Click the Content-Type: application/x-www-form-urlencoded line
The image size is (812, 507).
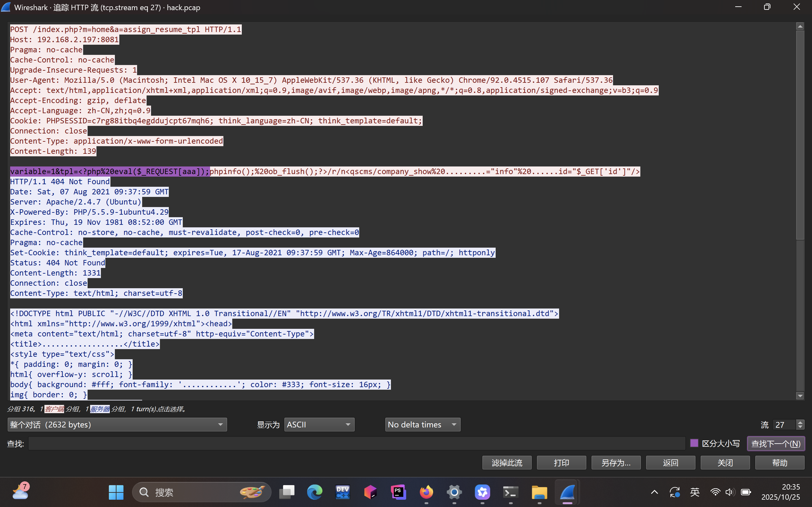116,141
